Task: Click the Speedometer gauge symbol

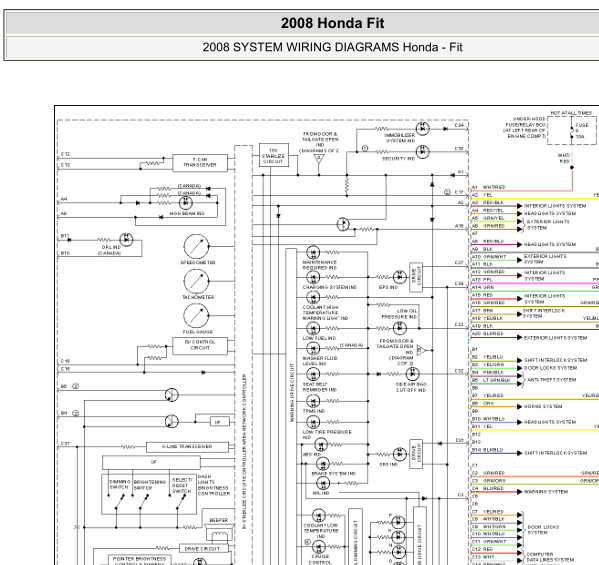Action: point(196,247)
